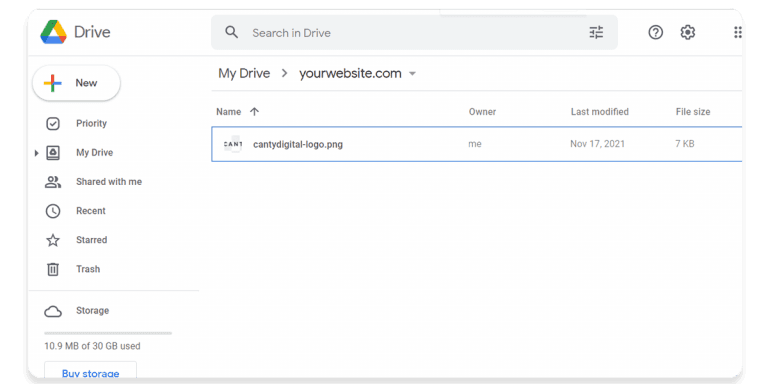The image size is (768, 384).
Task: Open the Help question mark icon
Action: coord(655,32)
